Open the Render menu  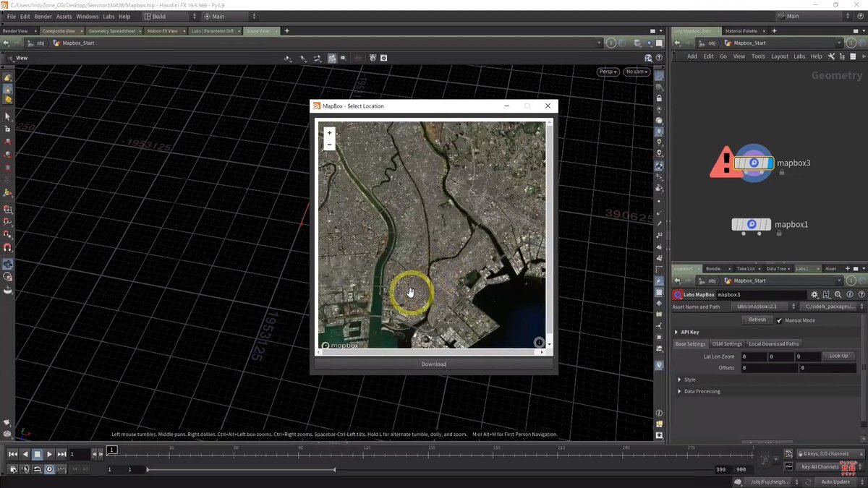(x=43, y=16)
